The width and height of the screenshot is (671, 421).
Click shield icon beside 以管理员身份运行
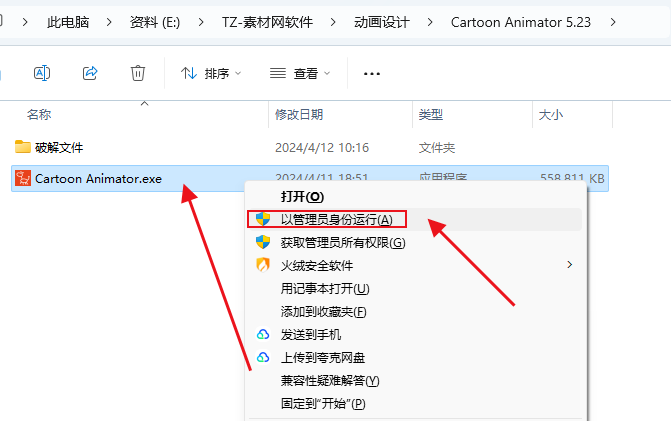(x=263, y=219)
